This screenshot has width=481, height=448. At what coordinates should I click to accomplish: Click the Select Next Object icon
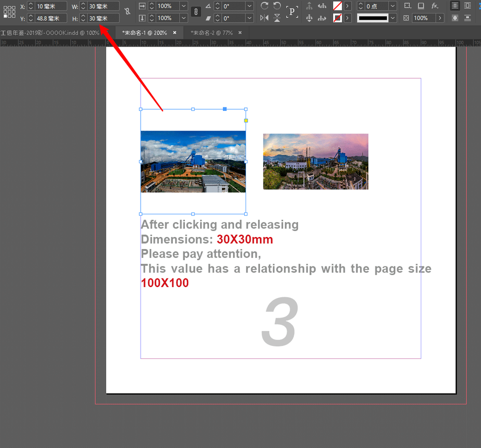tap(322, 18)
